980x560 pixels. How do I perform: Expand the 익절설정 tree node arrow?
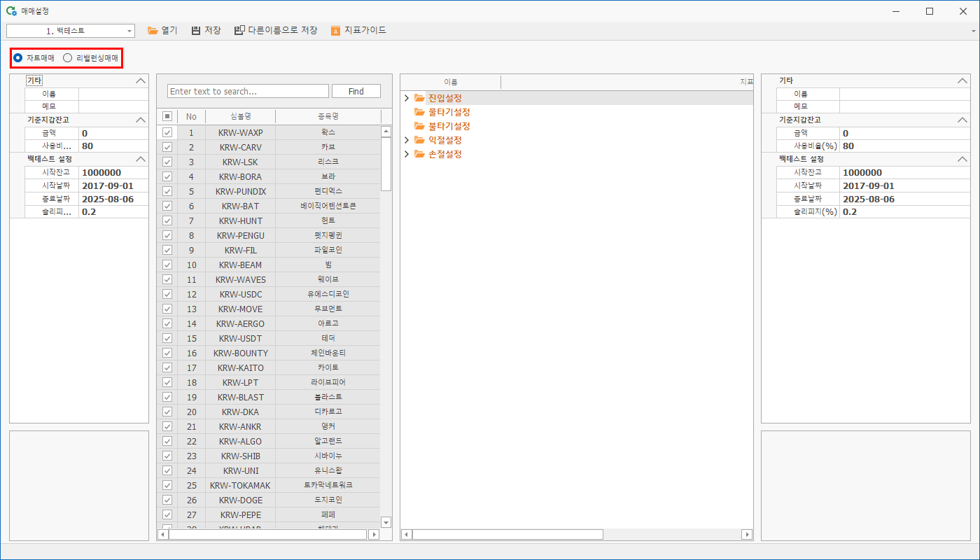(407, 140)
